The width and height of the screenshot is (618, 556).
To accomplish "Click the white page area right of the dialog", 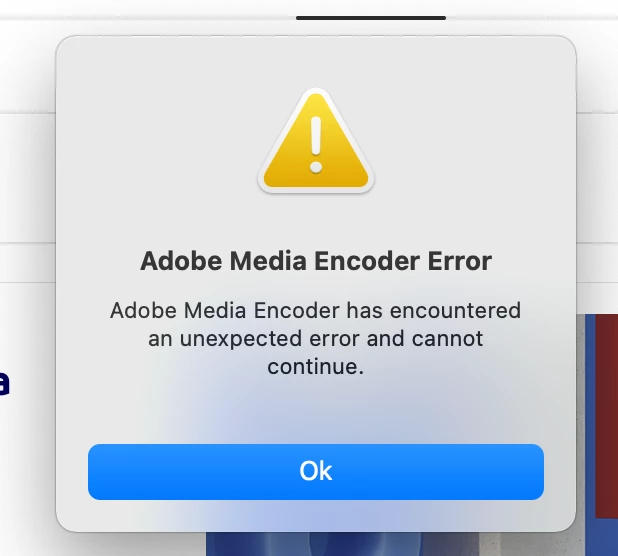I will pos(597,177).
